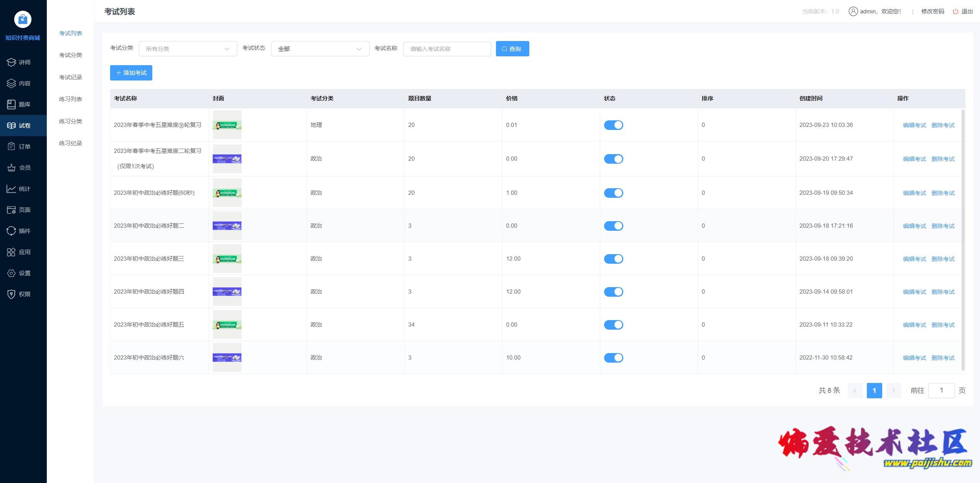Open the 插件 plugin icon

tap(12, 231)
